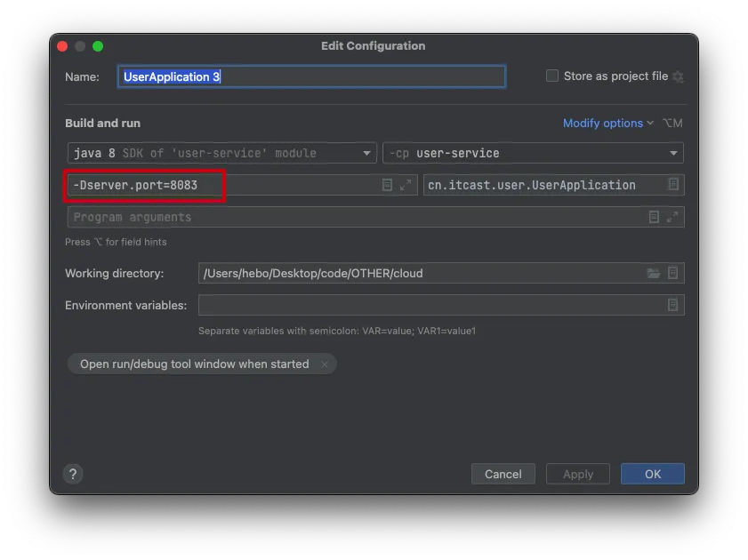748x560 pixels.
Task: Open the Modify options menu
Action: coord(608,123)
